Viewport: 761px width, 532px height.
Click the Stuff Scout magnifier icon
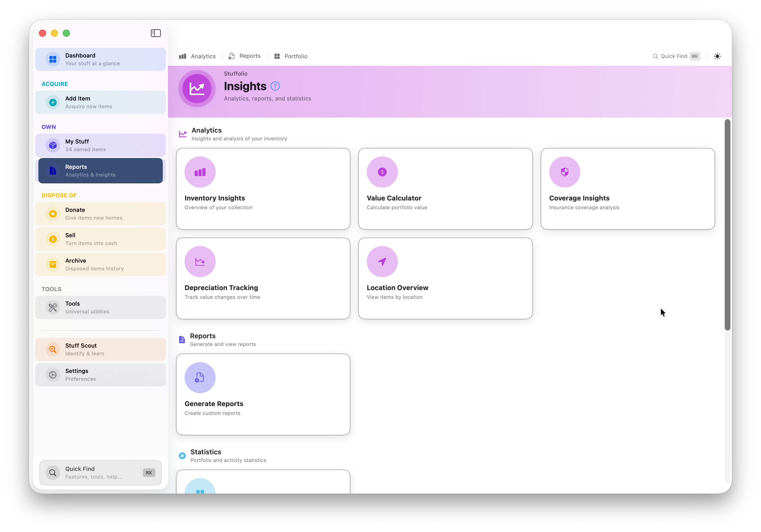53,349
